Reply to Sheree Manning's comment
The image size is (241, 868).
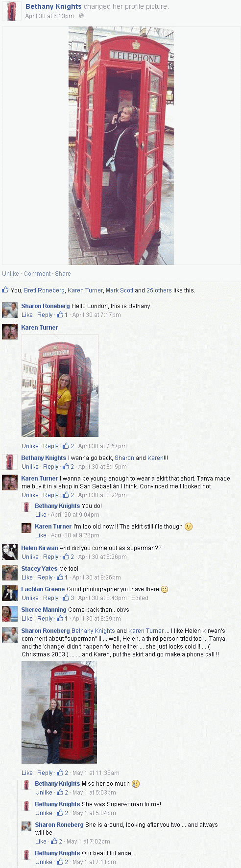pyautogui.click(x=45, y=619)
